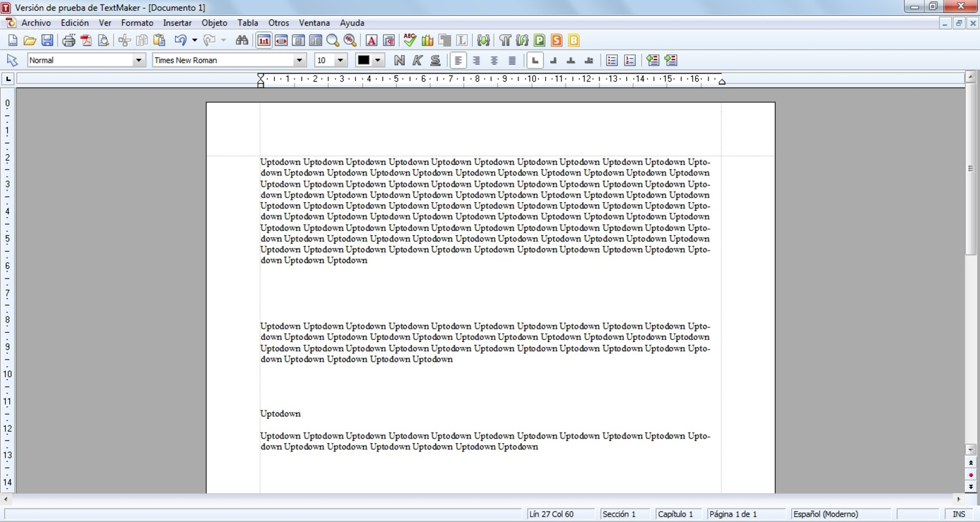The width and height of the screenshot is (980, 522).
Task: Align paragraph left
Action: click(459, 60)
